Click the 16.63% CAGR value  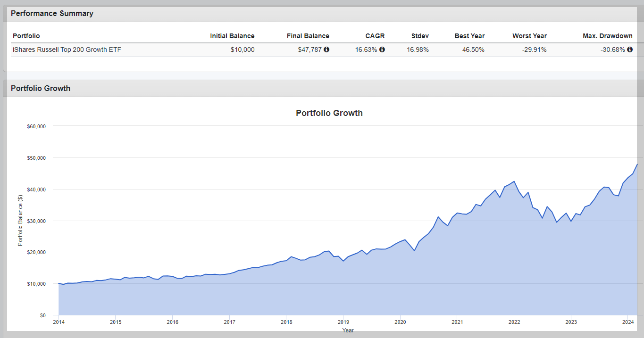tap(366, 49)
